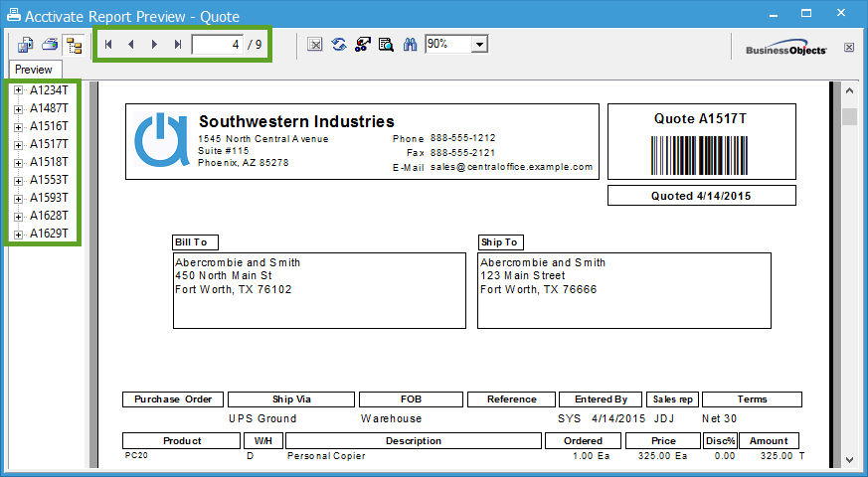
Task: Select A1516T in group tree
Action: click(50, 126)
